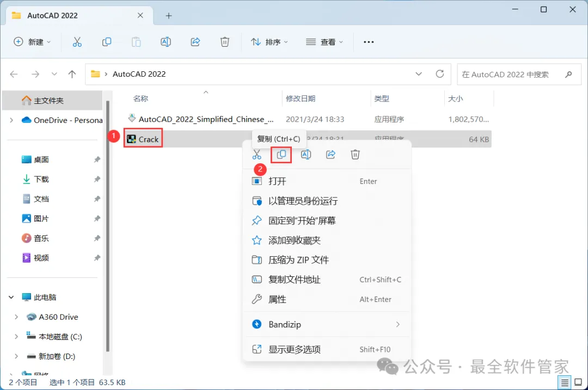Open the toolbar three-dots more menu
This screenshot has height=390, width=588.
click(x=369, y=42)
